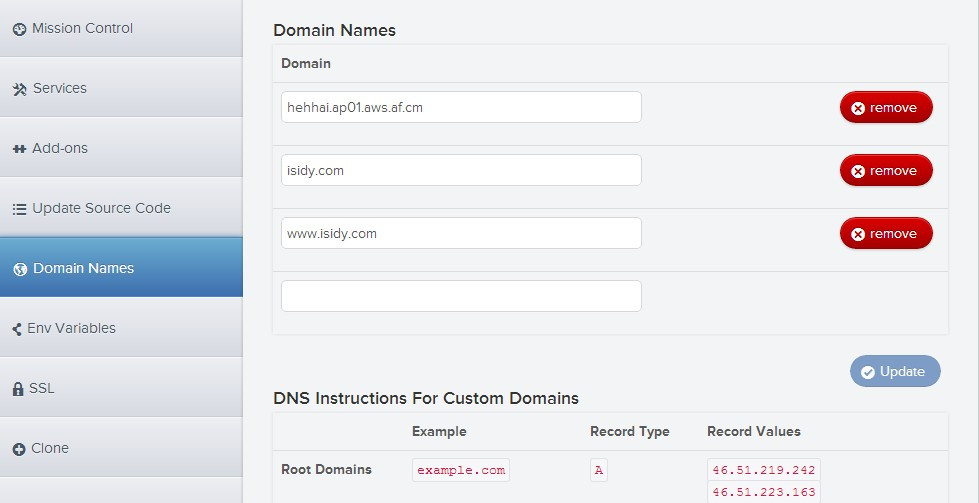Remove the isidy.com domain
Viewport: 979px width, 503px height.
[x=885, y=171]
